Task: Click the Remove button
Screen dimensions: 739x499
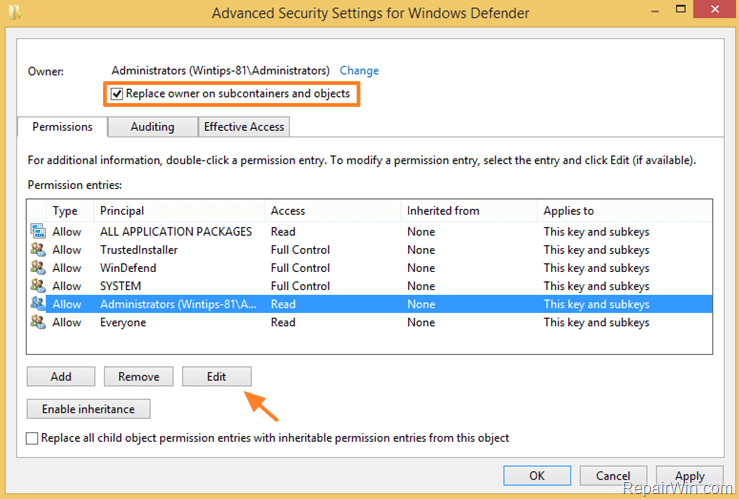Action: [139, 376]
